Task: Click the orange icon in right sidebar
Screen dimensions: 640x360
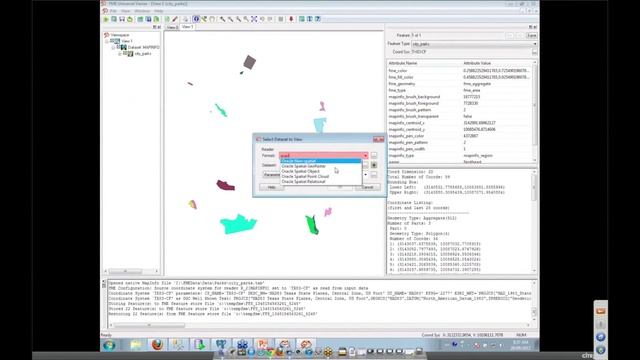Action: [x=600, y=311]
